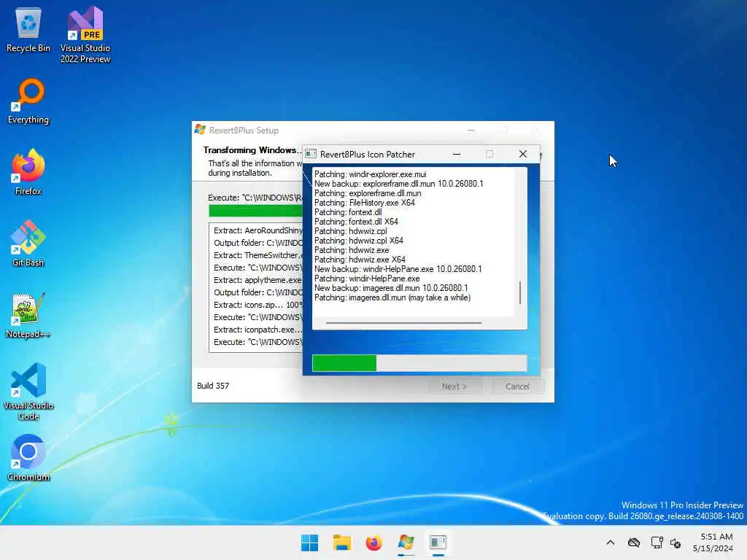The width and height of the screenshot is (747, 560).
Task: Click Cancel in Revert8Plus Setup
Action: pyautogui.click(x=517, y=386)
